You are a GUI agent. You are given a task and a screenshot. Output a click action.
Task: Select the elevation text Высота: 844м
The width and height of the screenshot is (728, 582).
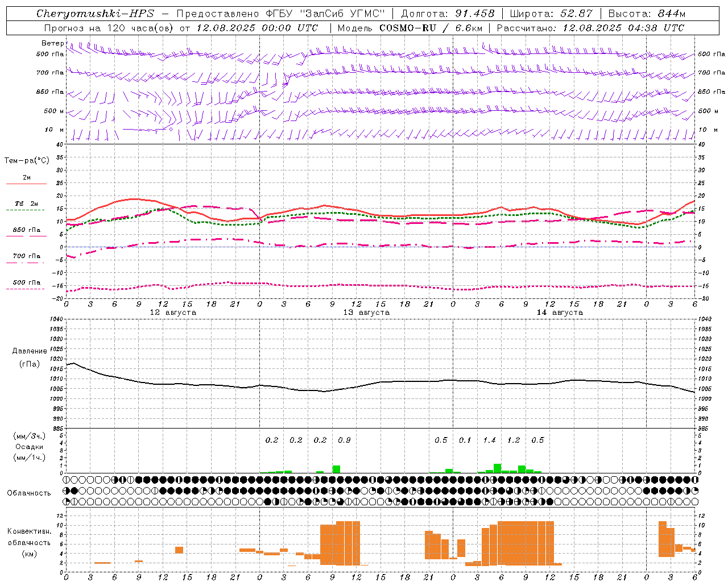coord(647,14)
